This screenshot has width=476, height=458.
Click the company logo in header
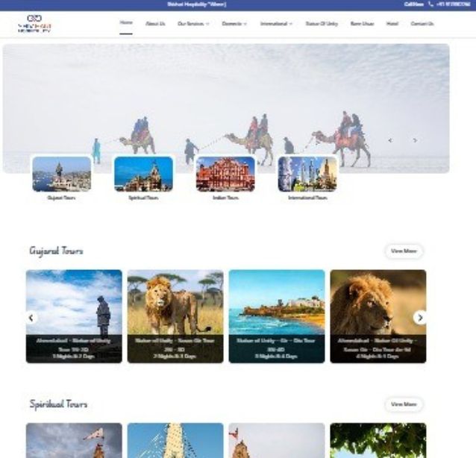(34, 24)
